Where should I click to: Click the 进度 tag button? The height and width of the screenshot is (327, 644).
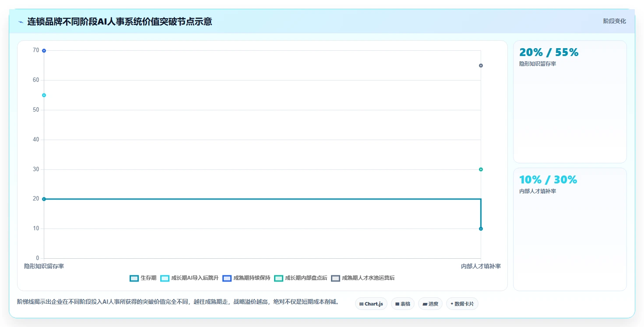click(430, 304)
